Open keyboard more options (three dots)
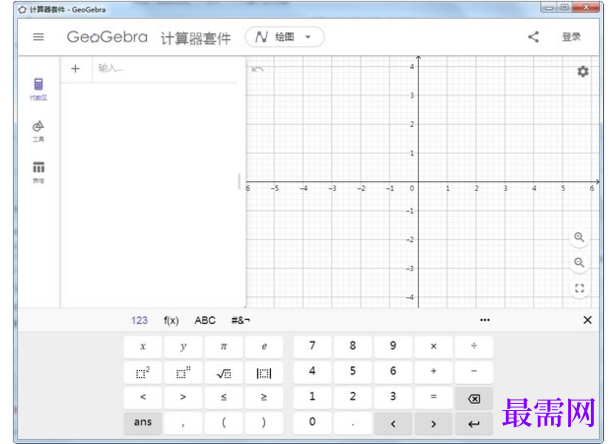This screenshot has height=444, width=614. coord(485,320)
